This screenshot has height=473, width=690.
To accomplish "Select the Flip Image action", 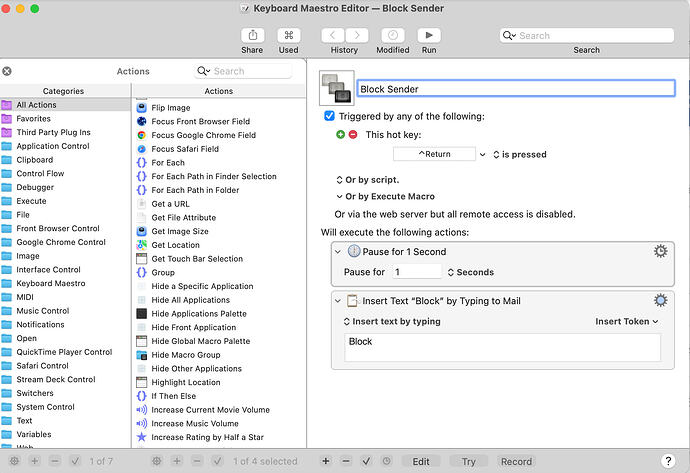I will (219, 107).
